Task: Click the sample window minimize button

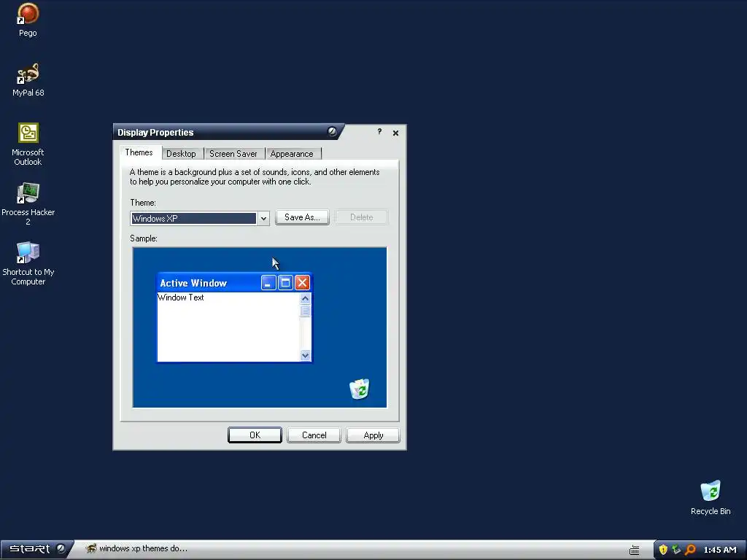Action: pyautogui.click(x=268, y=283)
